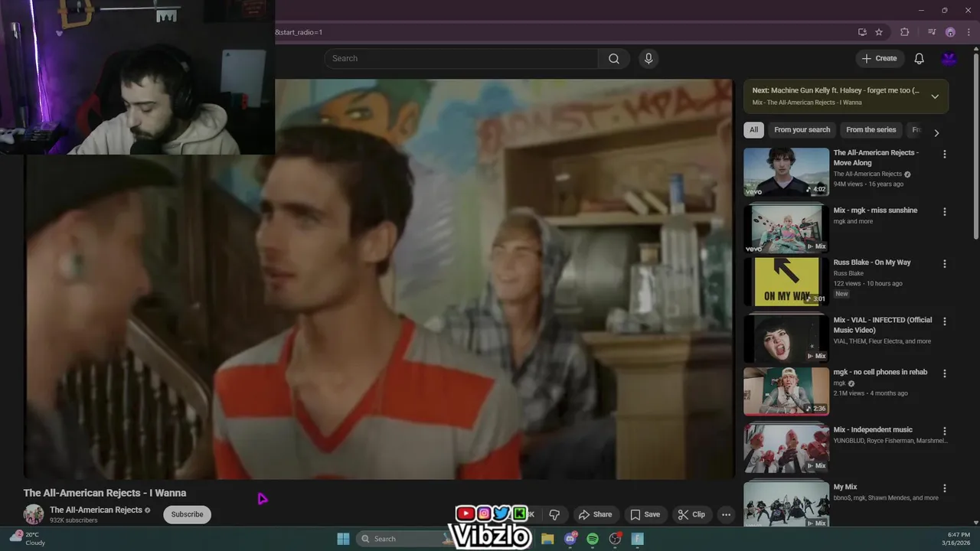Image resolution: width=980 pixels, height=551 pixels.
Task: Open Russ Blake On My Way thumbnail
Action: [x=786, y=282]
